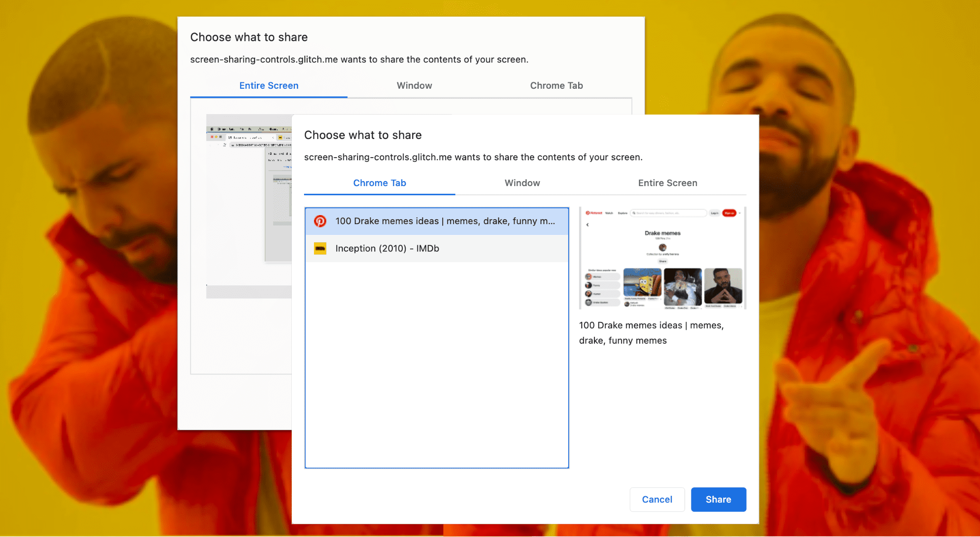Select the Entire Screen sharing option
The height and width of the screenshot is (537, 980).
[666, 183]
